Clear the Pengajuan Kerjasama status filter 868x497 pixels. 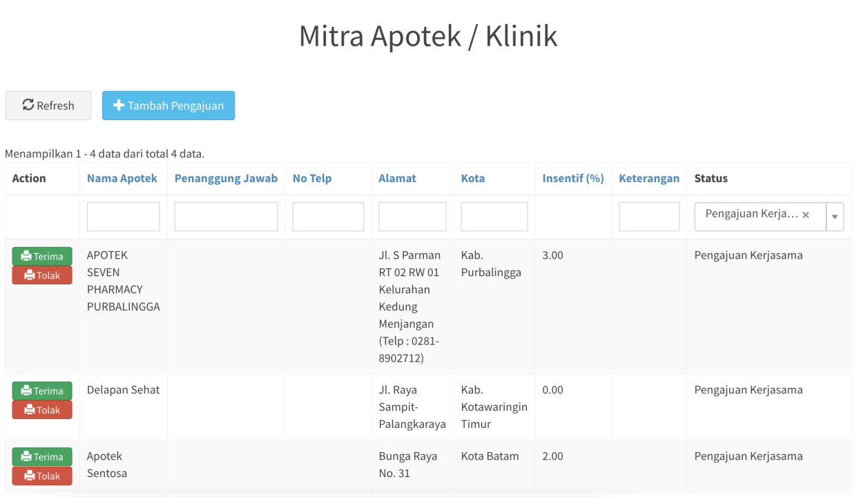(x=805, y=215)
